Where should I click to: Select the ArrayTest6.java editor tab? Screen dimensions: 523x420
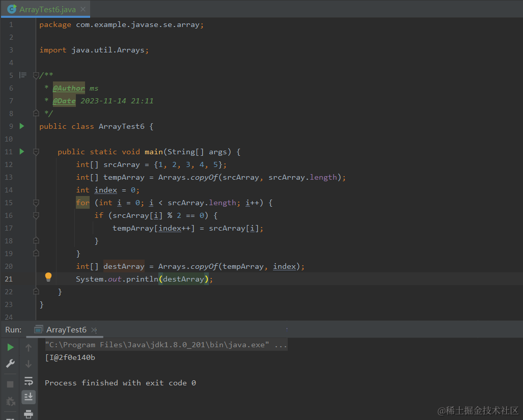tap(45, 9)
